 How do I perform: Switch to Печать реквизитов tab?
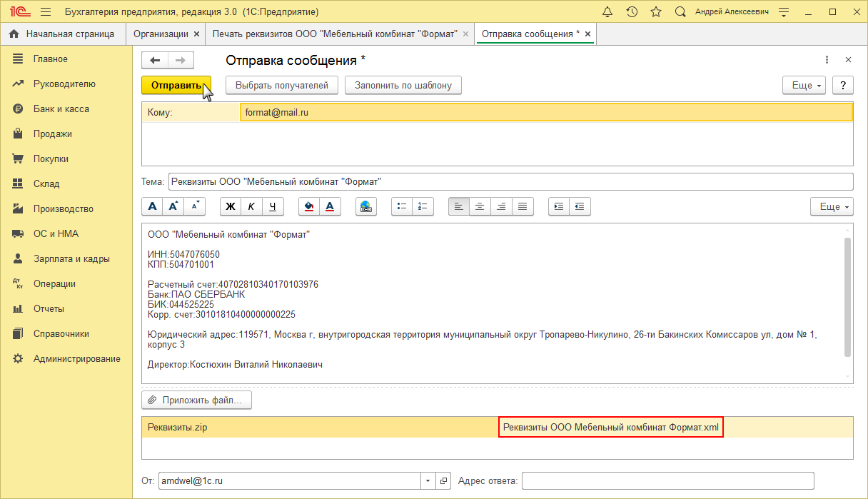click(334, 34)
